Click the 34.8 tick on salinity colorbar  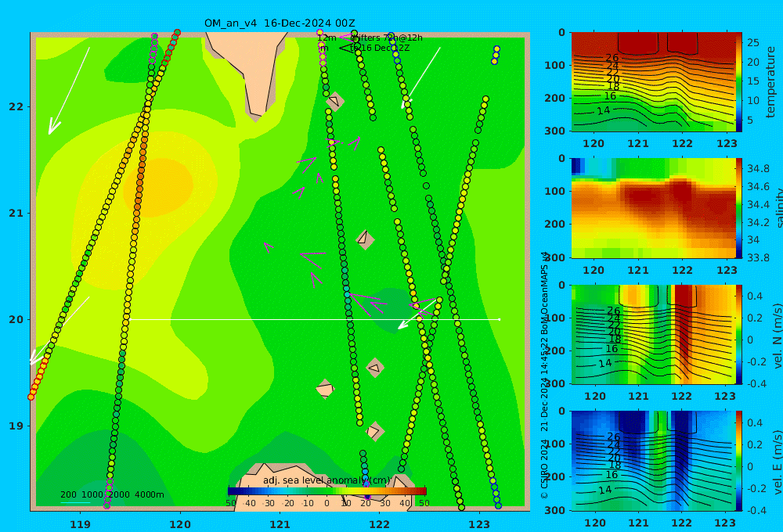[x=757, y=168]
